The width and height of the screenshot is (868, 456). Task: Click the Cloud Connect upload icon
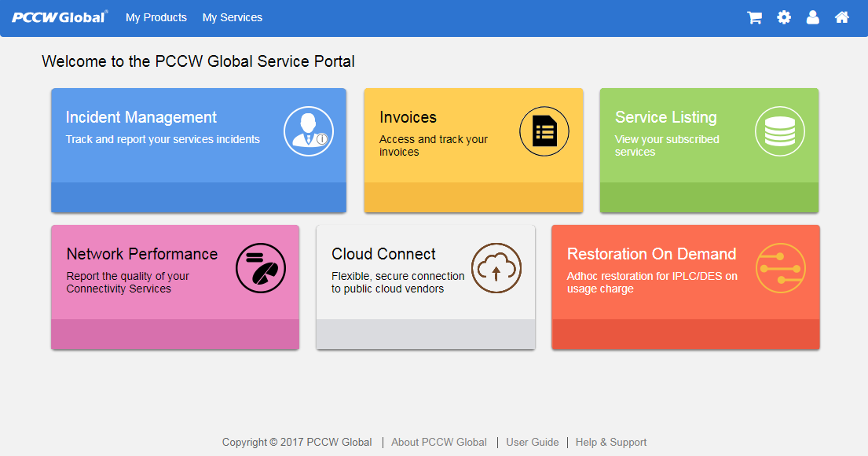(x=496, y=268)
